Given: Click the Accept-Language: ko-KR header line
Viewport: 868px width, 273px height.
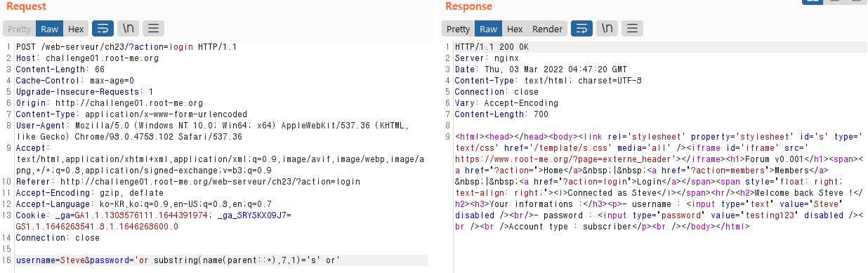Looking at the screenshot, I should (154, 204).
